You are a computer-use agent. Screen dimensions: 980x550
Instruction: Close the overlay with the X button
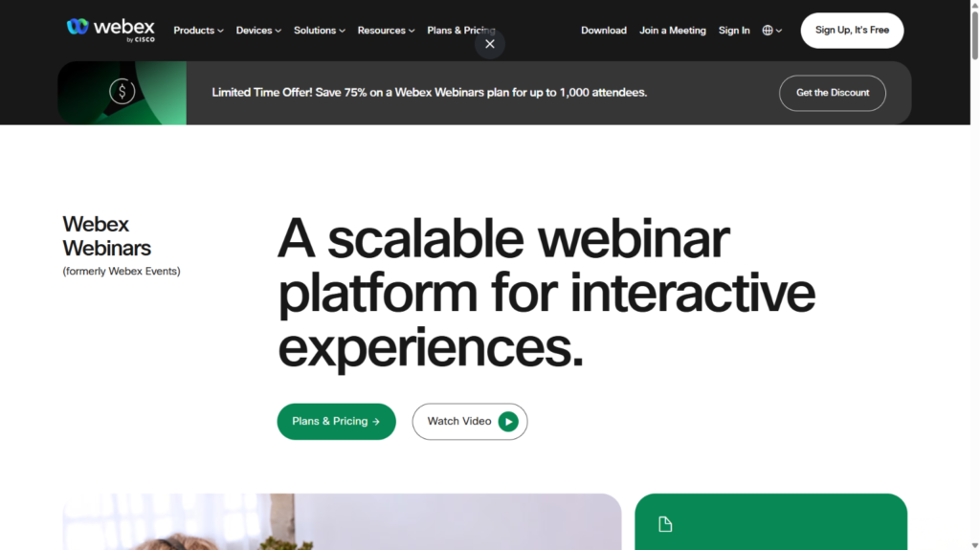click(490, 44)
